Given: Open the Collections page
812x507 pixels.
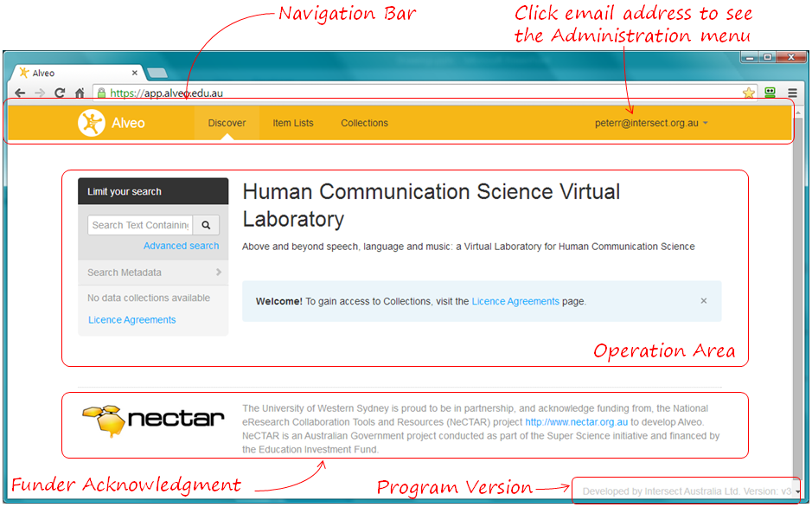Looking at the screenshot, I should pos(365,123).
